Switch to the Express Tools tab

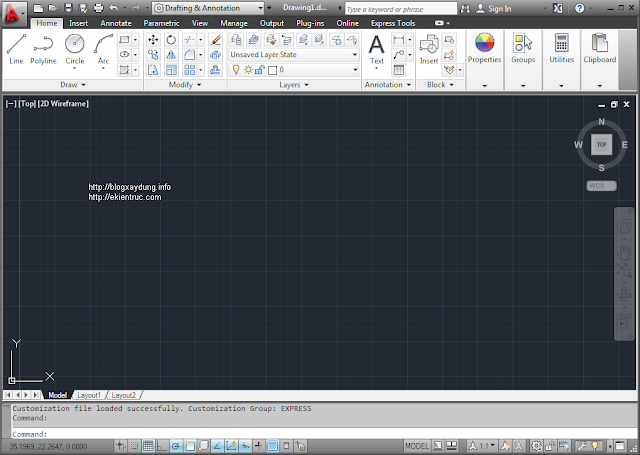(393, 23)
